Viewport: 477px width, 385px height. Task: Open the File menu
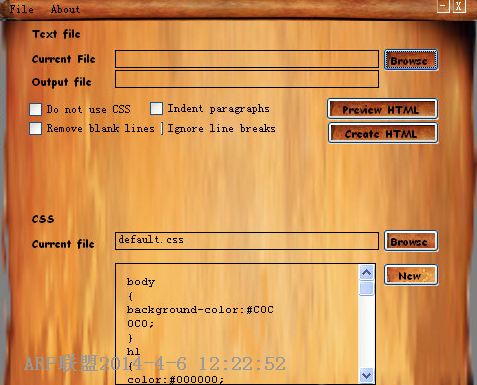[x=22, y=9]
